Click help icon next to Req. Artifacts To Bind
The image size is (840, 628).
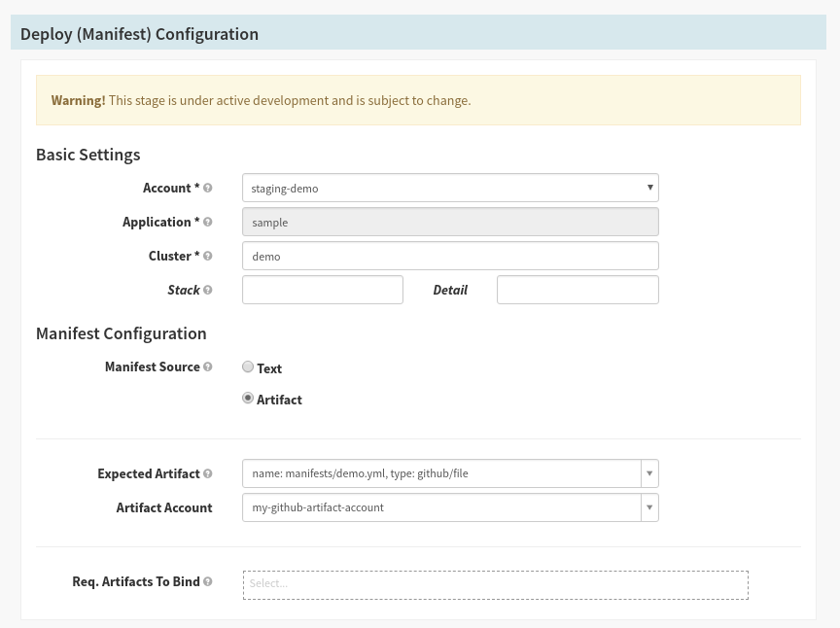point(208,582)
